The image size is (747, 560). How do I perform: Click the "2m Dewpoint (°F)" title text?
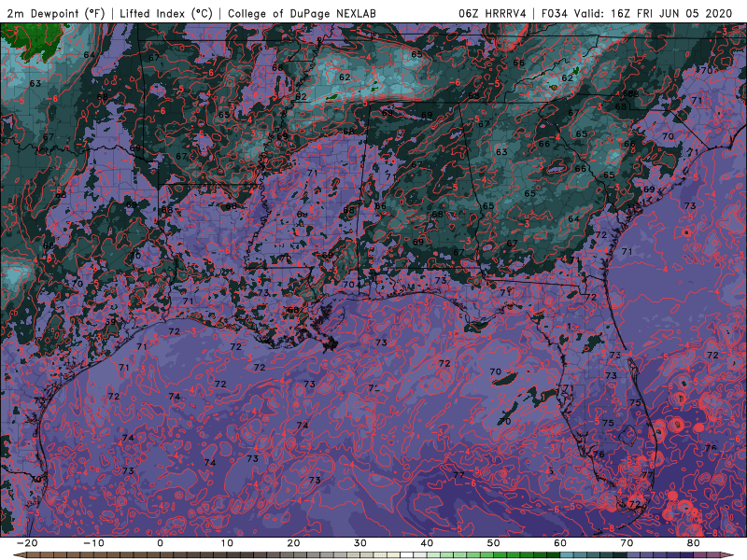coord(56,13)
